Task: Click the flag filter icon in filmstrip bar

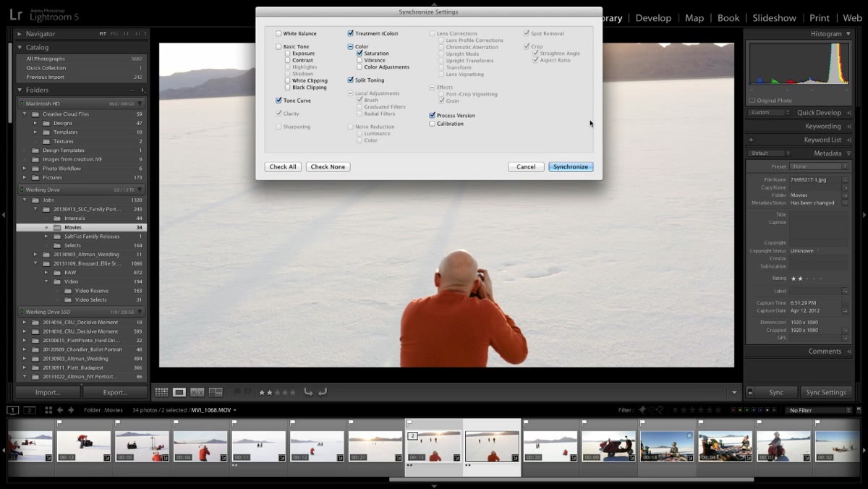Action: [642, 410]
